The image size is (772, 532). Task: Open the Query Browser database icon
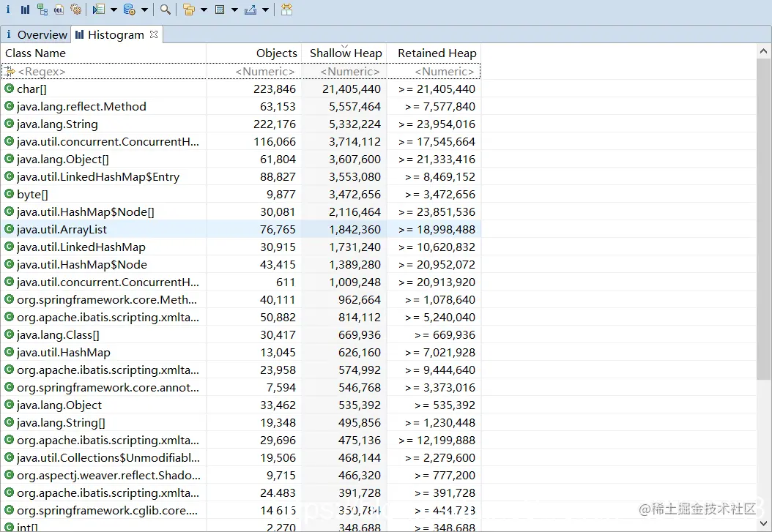coord(130,10)
